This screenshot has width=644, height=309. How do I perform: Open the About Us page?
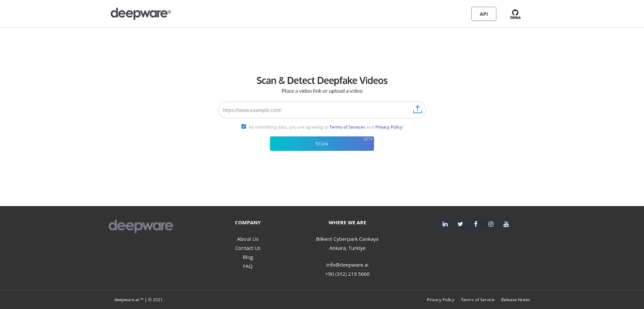tap(248, 239)
